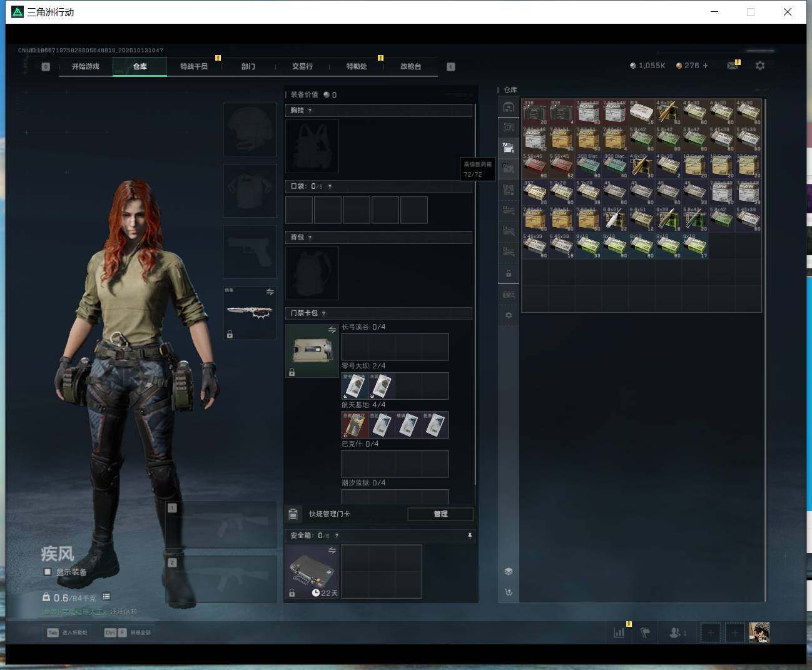Click the weight details list icon
Viewport: 812px width, 670px height.
pos(106,597)
